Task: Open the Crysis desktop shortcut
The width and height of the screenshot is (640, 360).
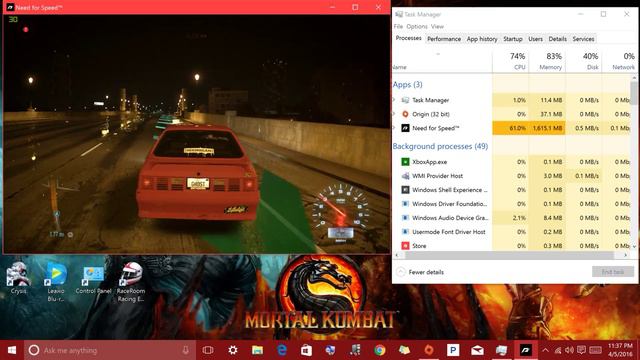Action: click(x=18, y=278)
